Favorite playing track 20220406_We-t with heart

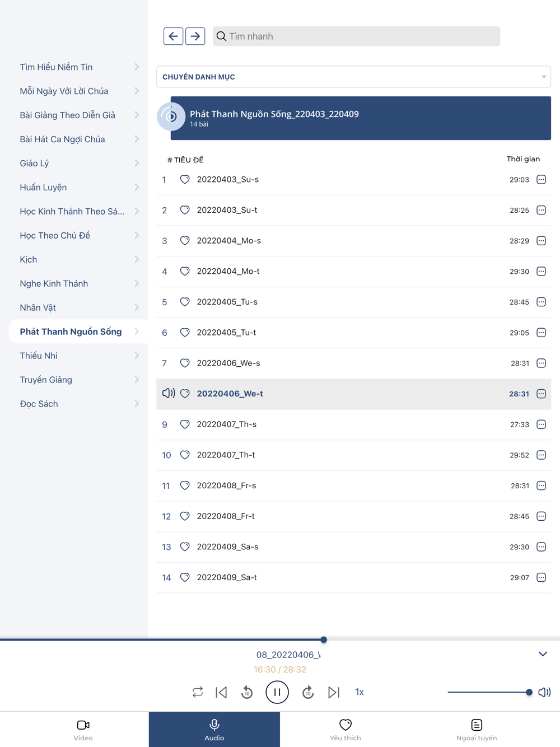coord(185,394)
